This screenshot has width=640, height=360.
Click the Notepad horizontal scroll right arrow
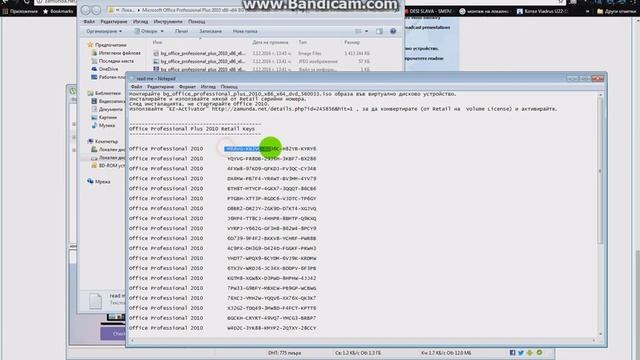(x=594, y=340)
